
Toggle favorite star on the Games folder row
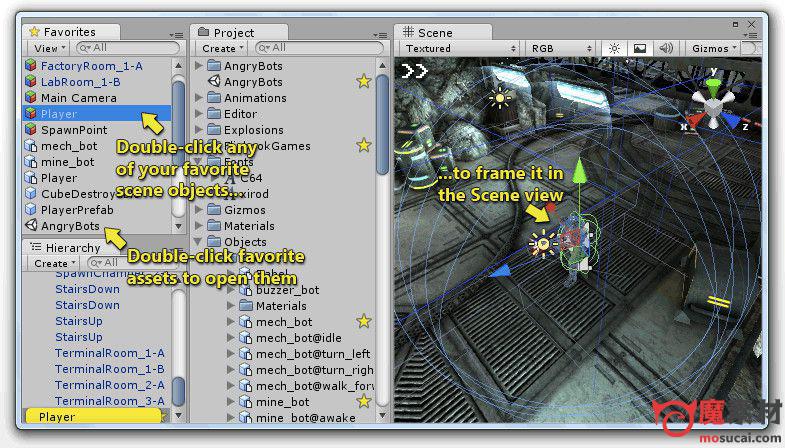coord(364,145)
